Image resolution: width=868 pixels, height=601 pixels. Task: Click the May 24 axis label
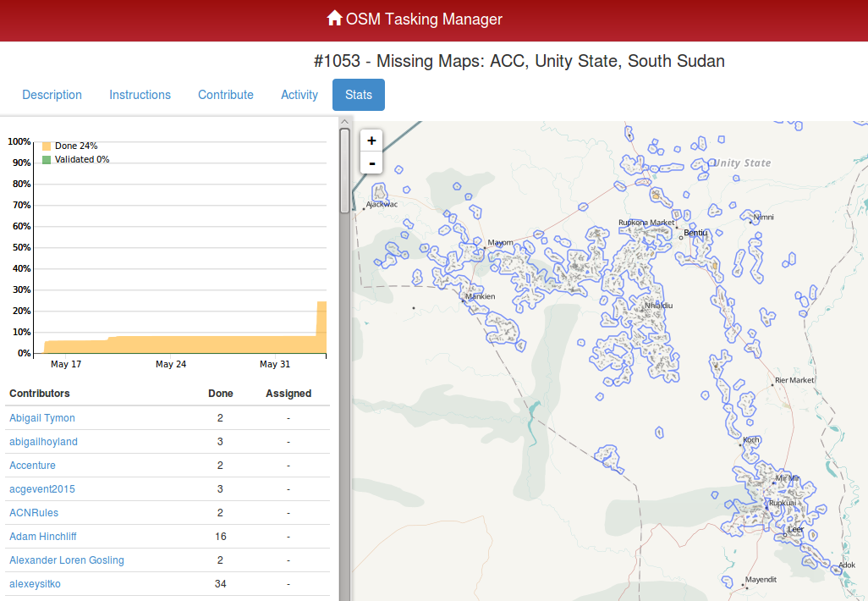pyautogui.click(x=171, y=364)
